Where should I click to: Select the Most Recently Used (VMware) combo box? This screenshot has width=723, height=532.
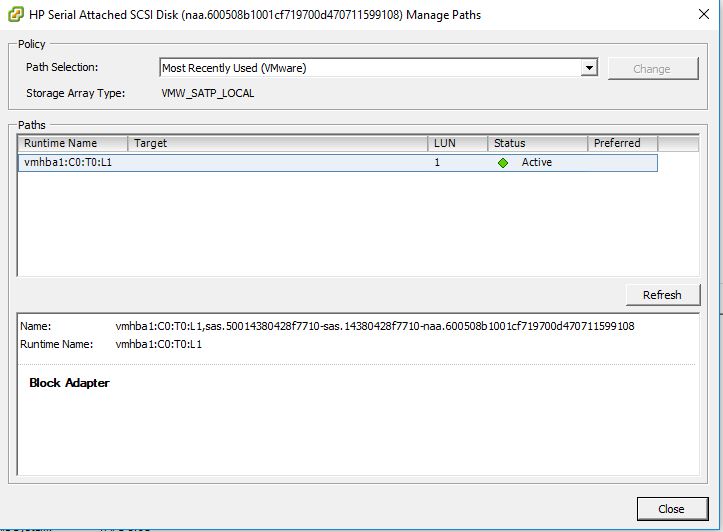coord(379,68)
